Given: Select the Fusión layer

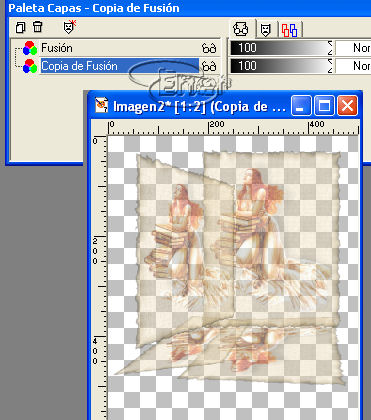Looking at the screenshot, I should pyautogui.click(x=57, y=48).
